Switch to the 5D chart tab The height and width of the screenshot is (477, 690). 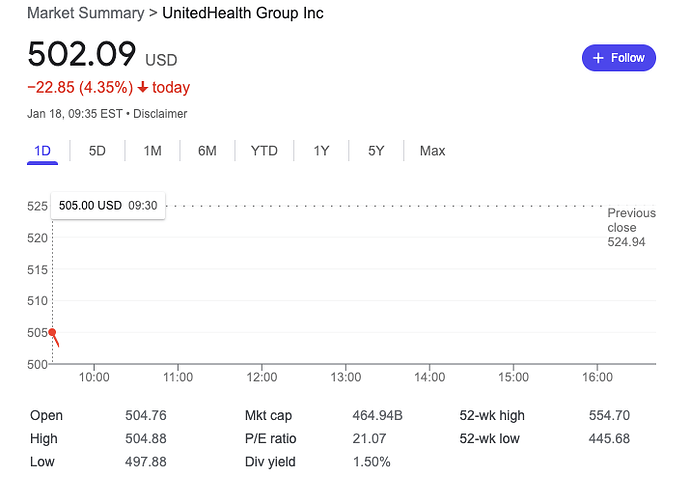97,151
